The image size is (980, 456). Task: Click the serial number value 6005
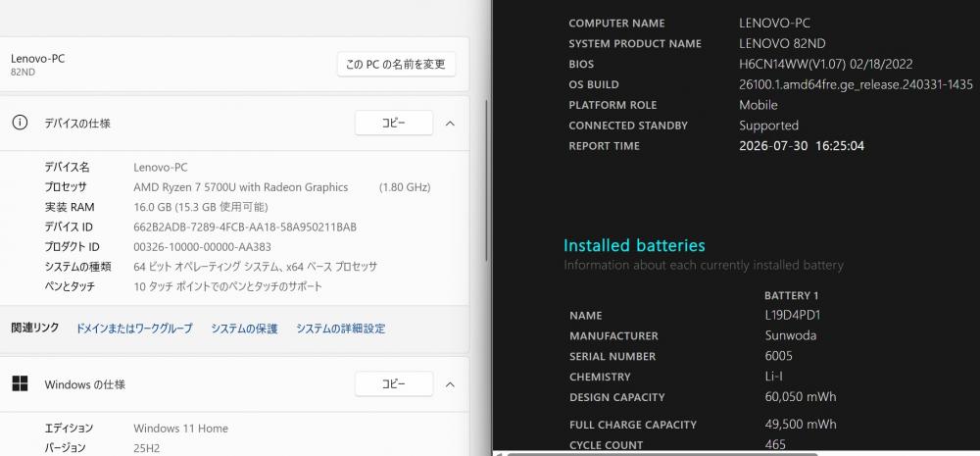(x=779, y=357)
